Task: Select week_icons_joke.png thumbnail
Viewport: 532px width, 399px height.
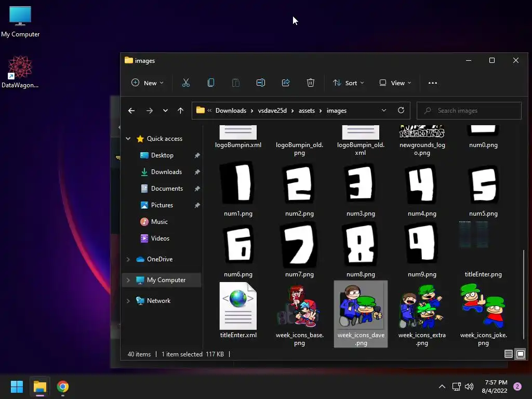Action: click(x=483, y=306)
